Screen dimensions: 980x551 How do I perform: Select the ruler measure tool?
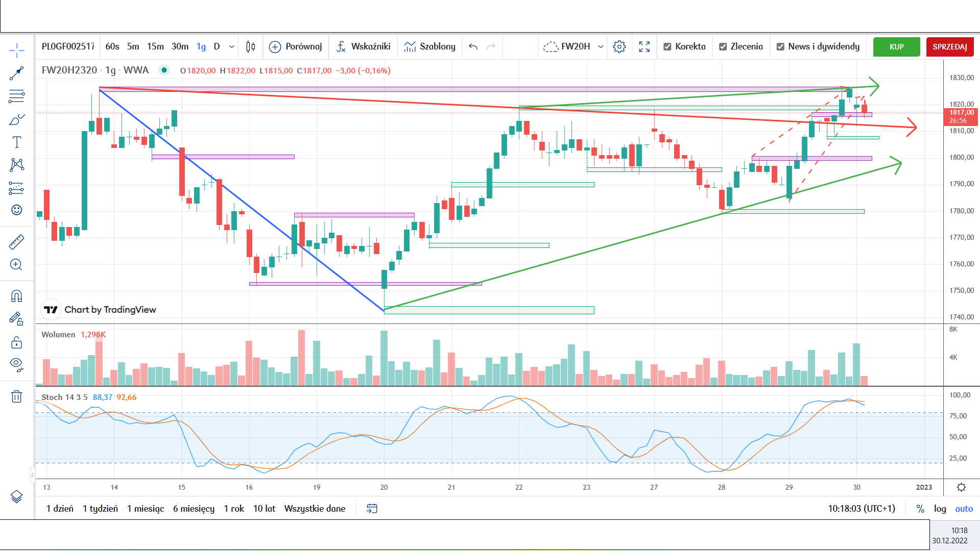point(17,242)
